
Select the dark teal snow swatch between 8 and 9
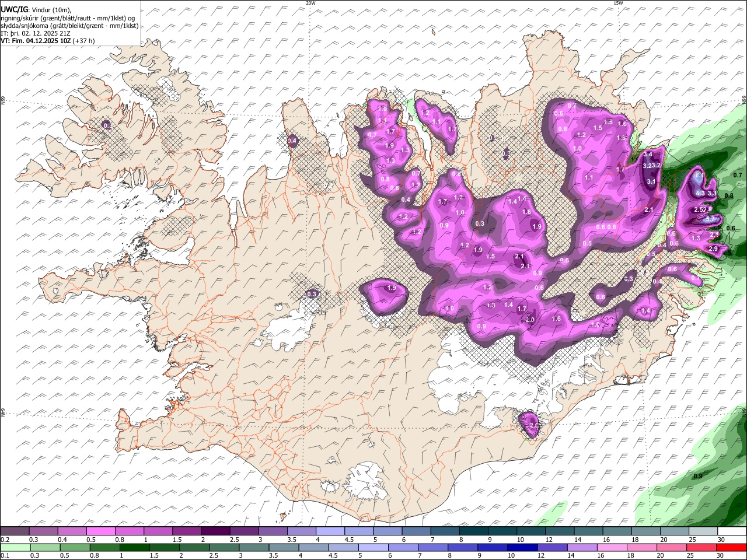[x=474, y=531]
